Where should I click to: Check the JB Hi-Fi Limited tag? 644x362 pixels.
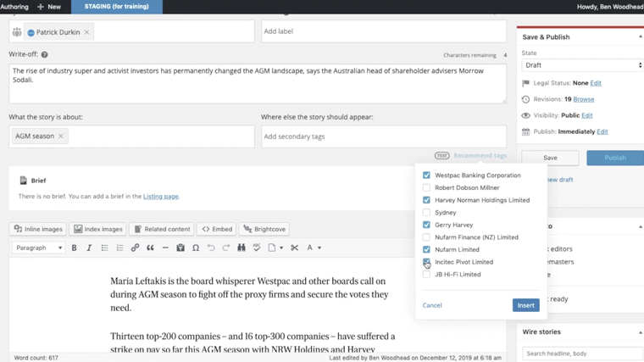(x=426, y=274)
